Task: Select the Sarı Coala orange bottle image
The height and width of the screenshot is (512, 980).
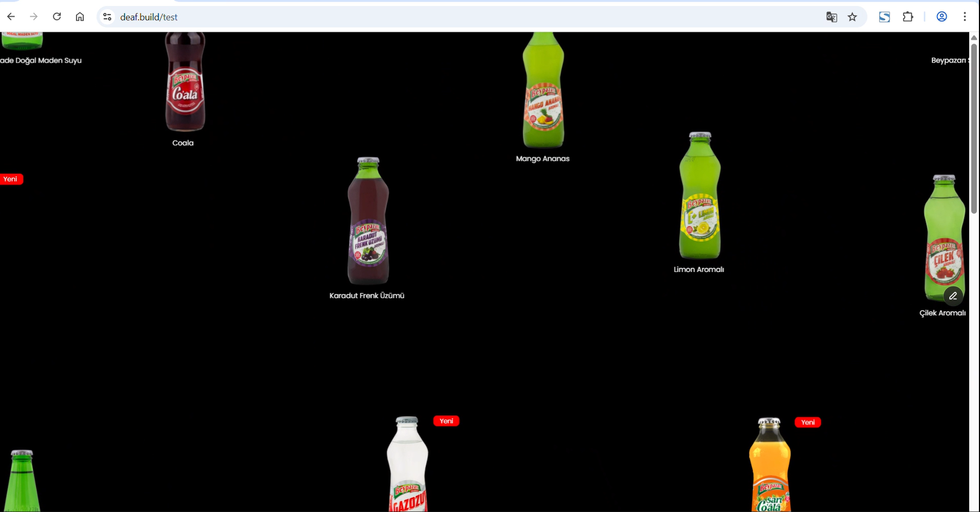Action: coord(769,465)
